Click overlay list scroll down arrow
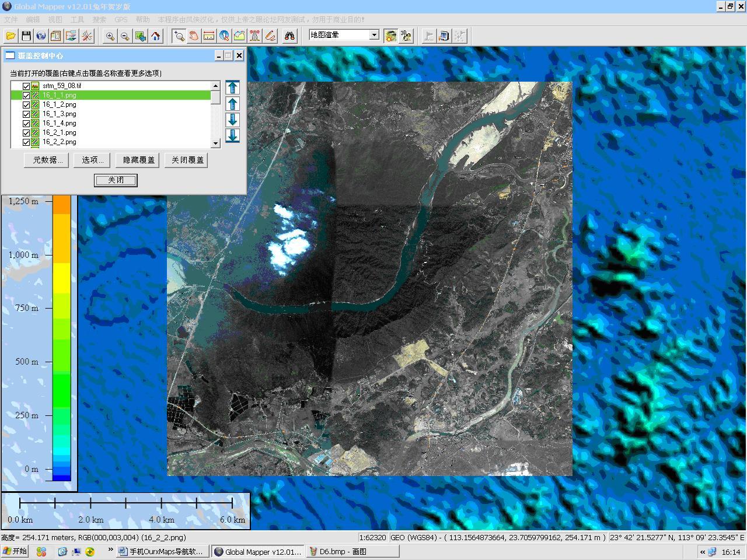The height and width of the screenshot is (560, 747). [215, 143]
